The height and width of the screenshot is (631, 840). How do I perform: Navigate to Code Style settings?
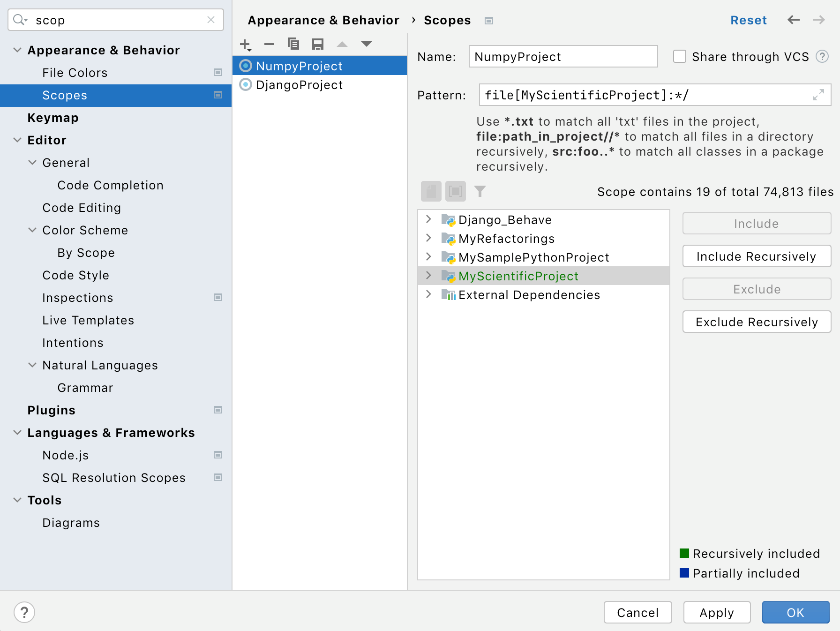click(x=75, y=275)
